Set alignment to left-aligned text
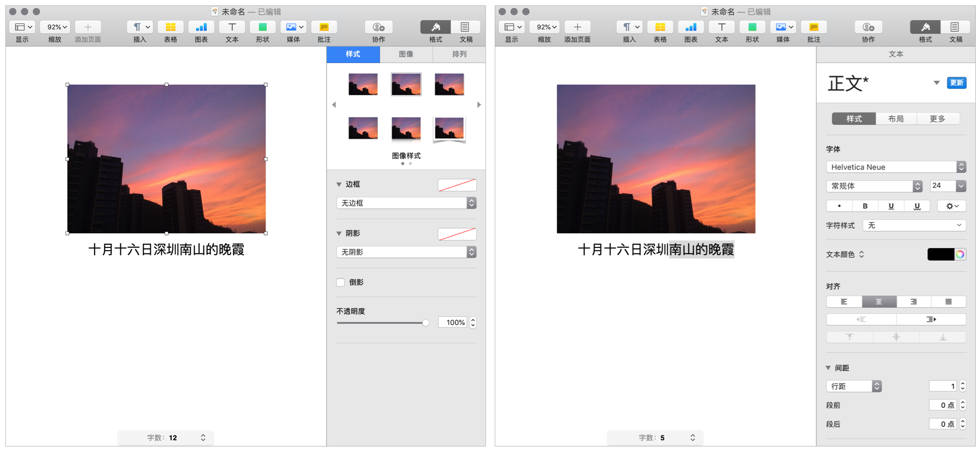 [844, 302]
